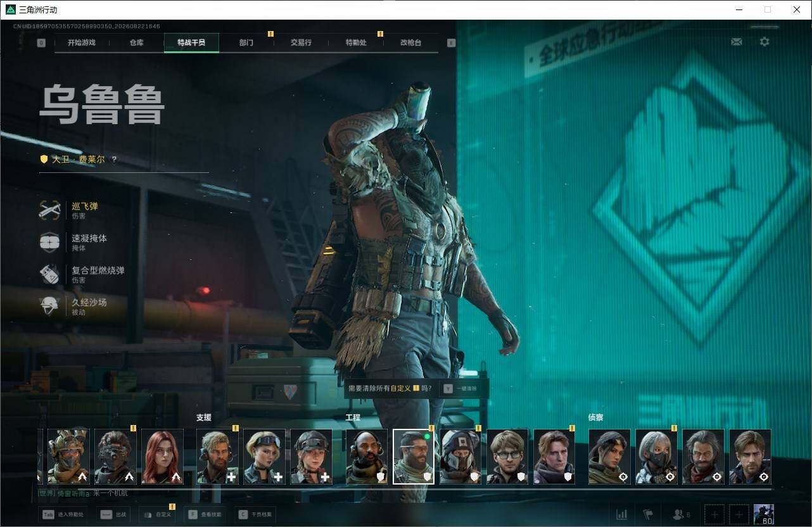Go to the 部门 tab
The width and height of the screenshot is (812, 527).
coord(246,43)
